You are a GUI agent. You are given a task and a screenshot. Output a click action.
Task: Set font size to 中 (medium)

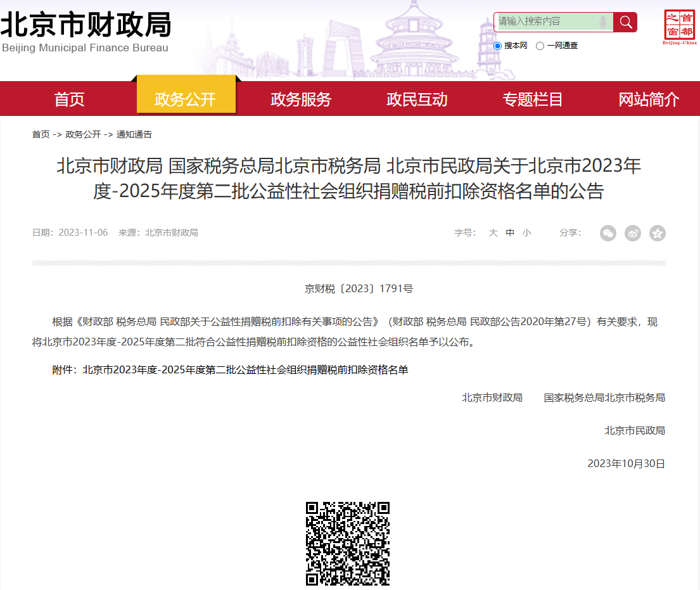click(x=510, y=233)
